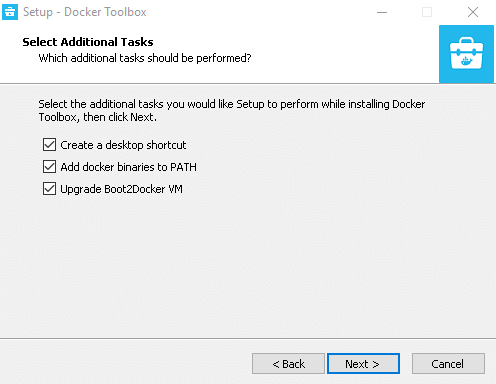Close the setup window with the X
This screenshot has height=384, width=496.
(x=473, y=12)
